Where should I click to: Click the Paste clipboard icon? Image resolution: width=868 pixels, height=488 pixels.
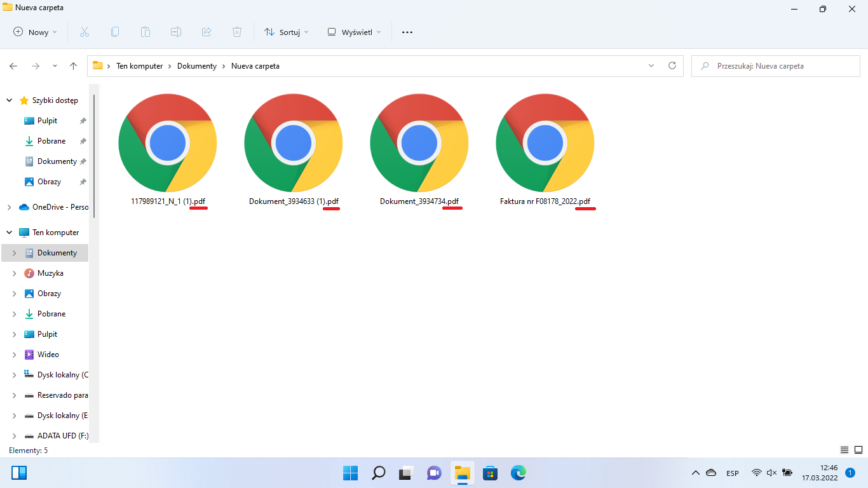pos(146,32)
